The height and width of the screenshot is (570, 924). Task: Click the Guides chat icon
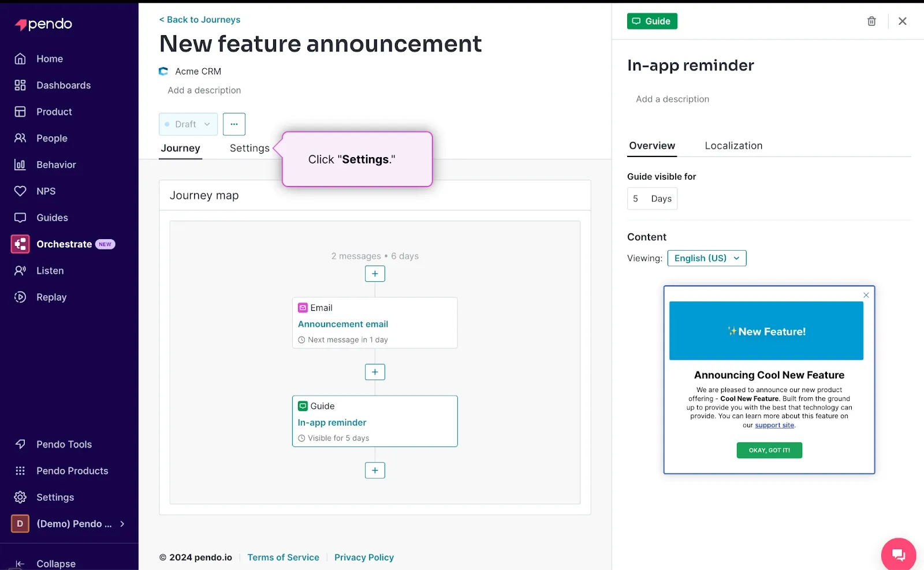(x=20, y=218)
